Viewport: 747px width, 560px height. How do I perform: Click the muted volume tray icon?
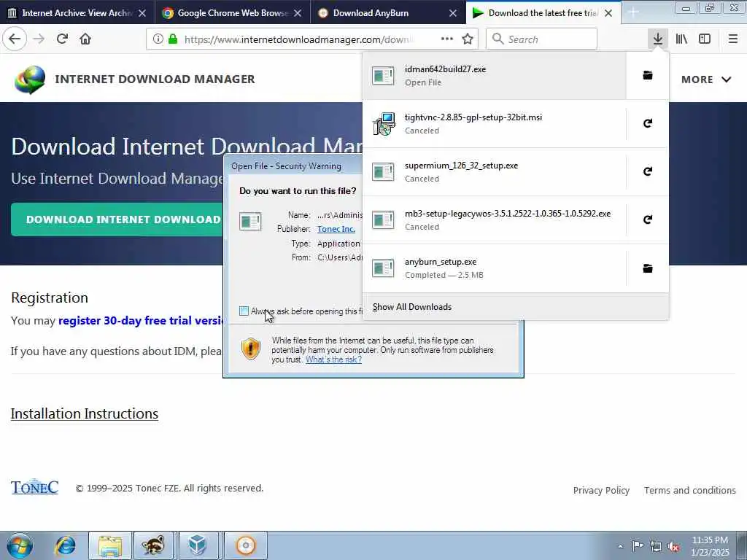click(x=673, y=547)
